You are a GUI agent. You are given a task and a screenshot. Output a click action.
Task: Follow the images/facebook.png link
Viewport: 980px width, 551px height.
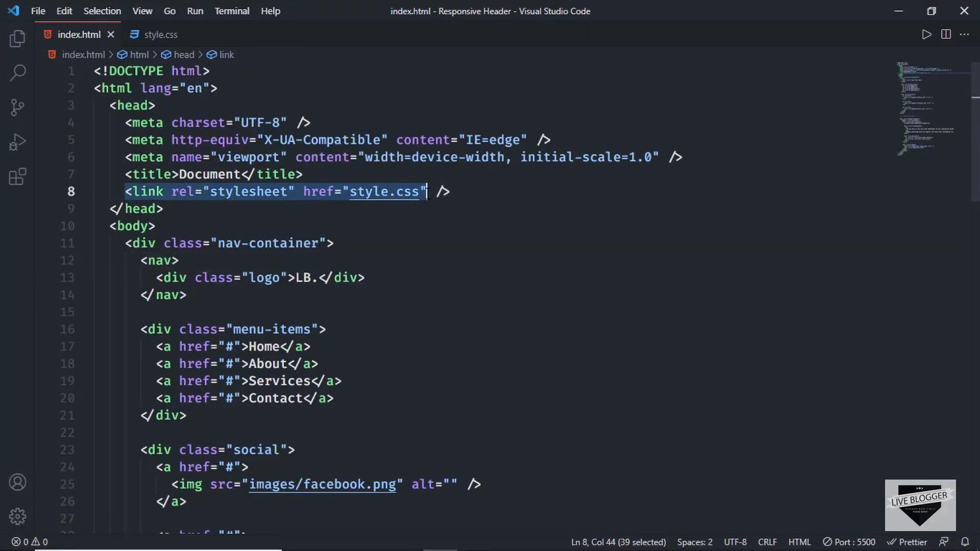322,484
